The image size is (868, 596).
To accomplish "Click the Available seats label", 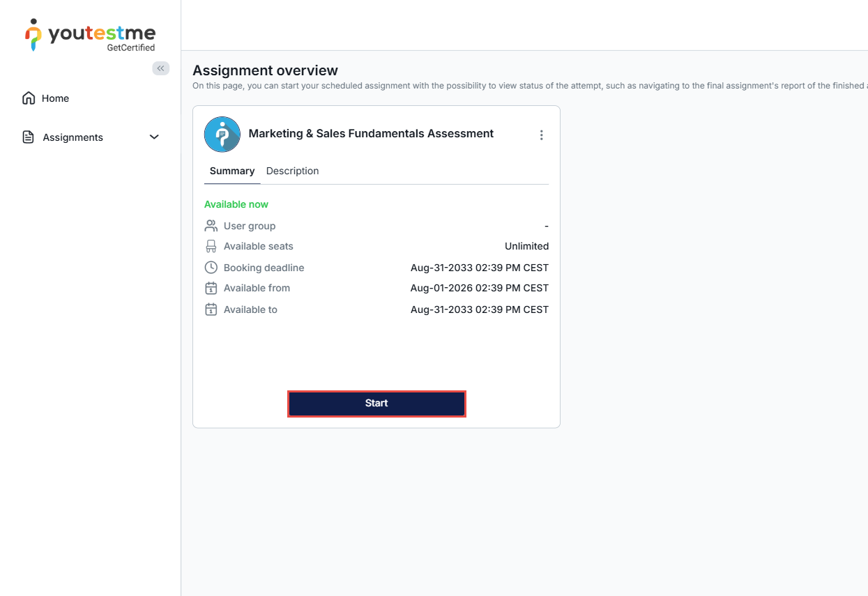I will coord(259,246).
